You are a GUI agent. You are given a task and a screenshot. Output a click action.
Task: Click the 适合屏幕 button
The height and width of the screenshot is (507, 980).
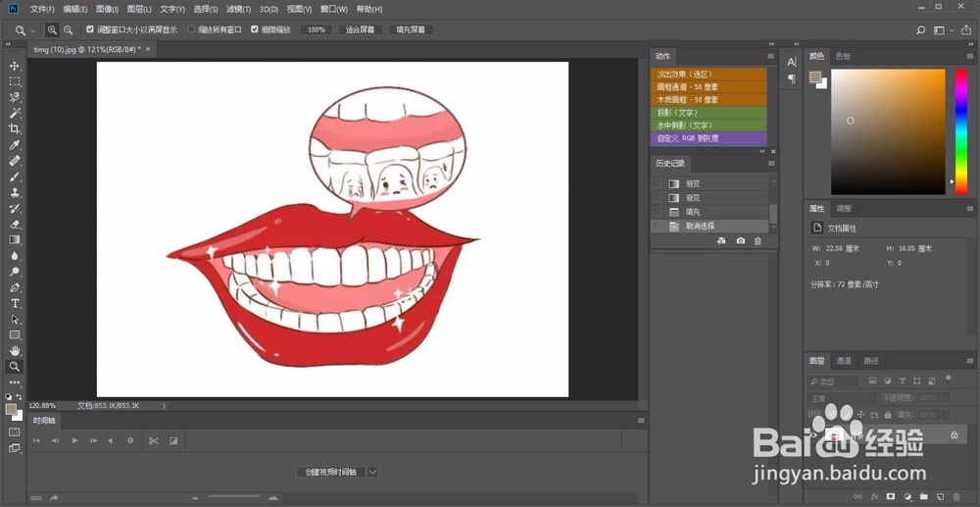(360, 30)
